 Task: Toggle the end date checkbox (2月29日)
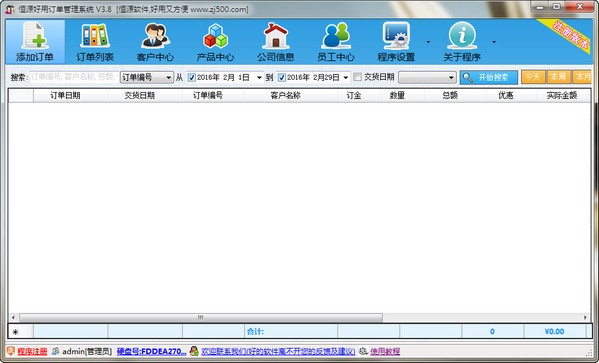[282, 78]
